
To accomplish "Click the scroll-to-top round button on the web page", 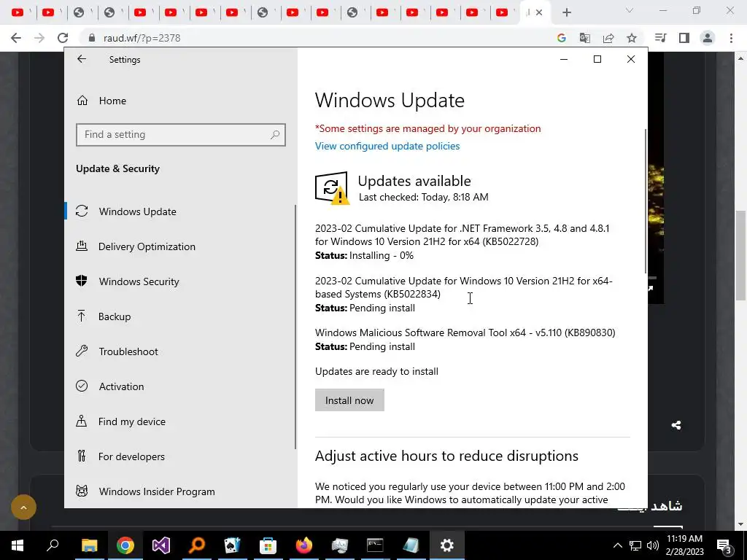I will pyautogui.click(x=23, y=507).
